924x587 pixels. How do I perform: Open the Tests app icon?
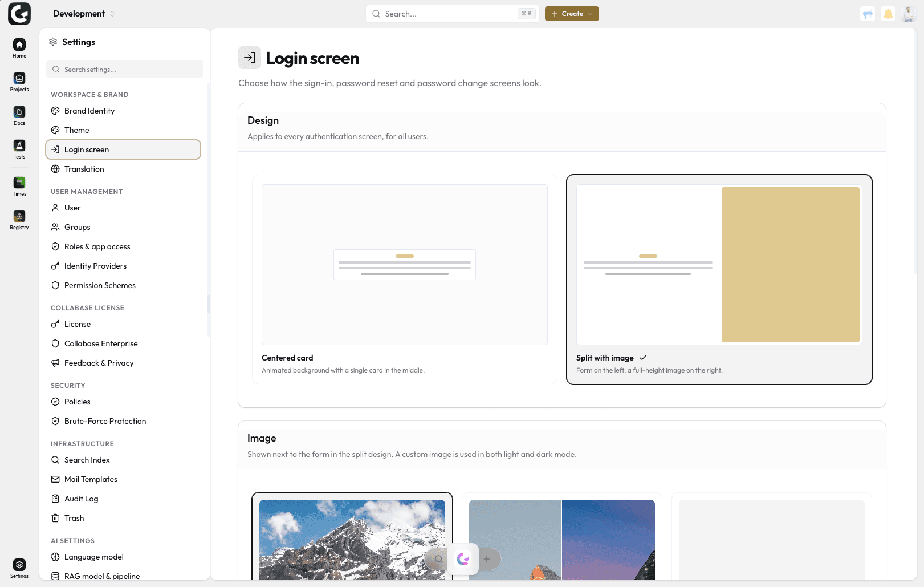pyautogui.click(x=19, y=149)
